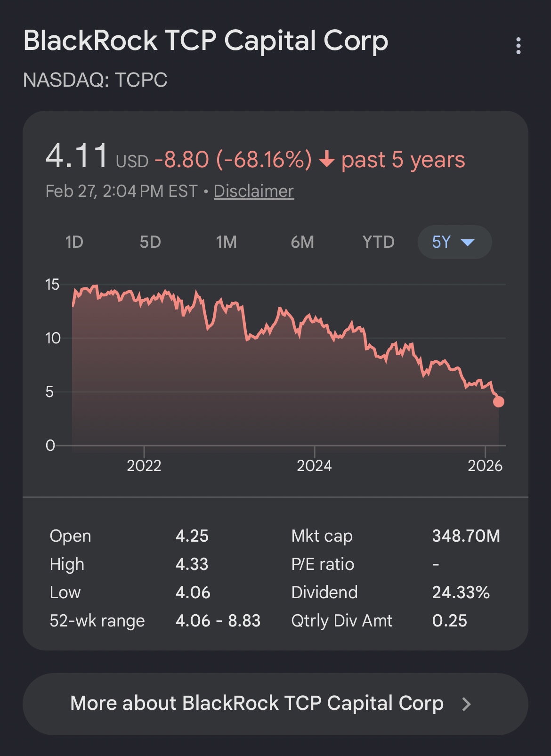Open the Disclaimer link

(254, 191)
